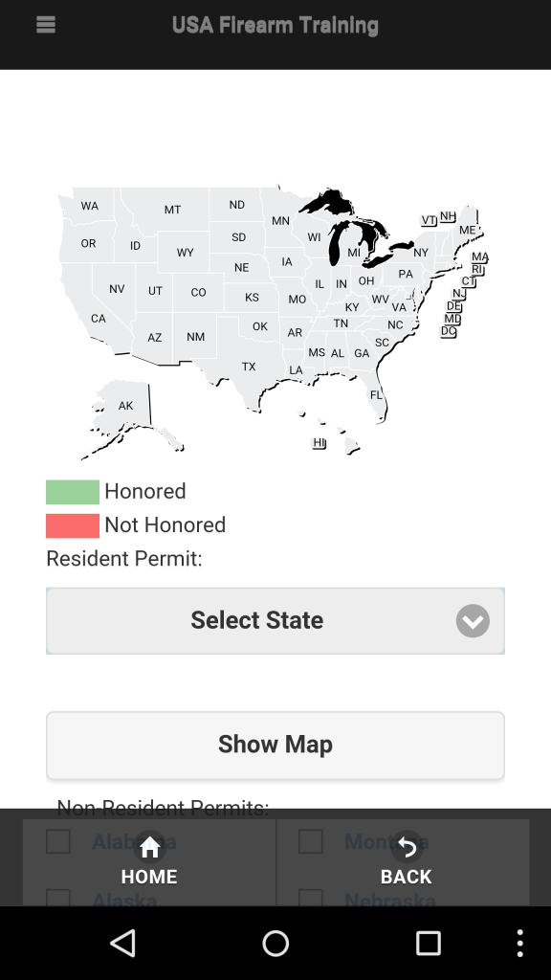Tap the HOME house icon
Image resolution: width=551 pixels, height=980 pixels.
(x=150, y=848)
